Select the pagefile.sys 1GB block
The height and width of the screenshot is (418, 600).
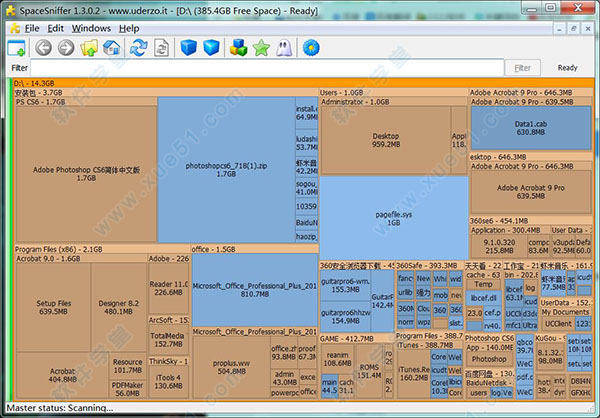pyautogui.click(x=394, y=218)
